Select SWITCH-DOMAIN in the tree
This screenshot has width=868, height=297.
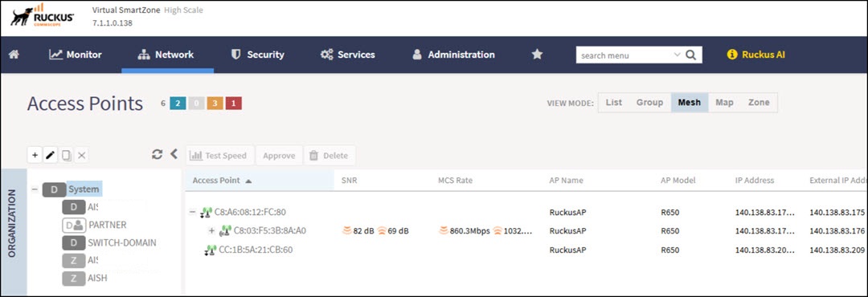point(122,242)
